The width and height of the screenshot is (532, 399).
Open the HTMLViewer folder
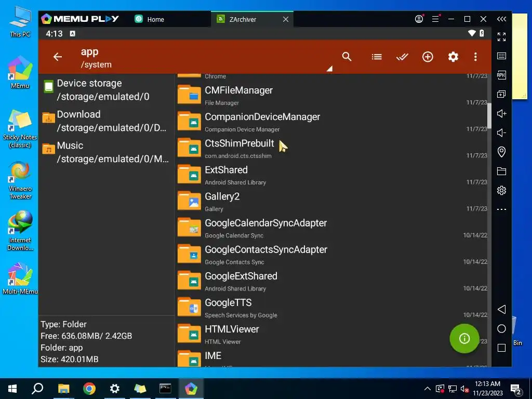(x=332, y=335)
